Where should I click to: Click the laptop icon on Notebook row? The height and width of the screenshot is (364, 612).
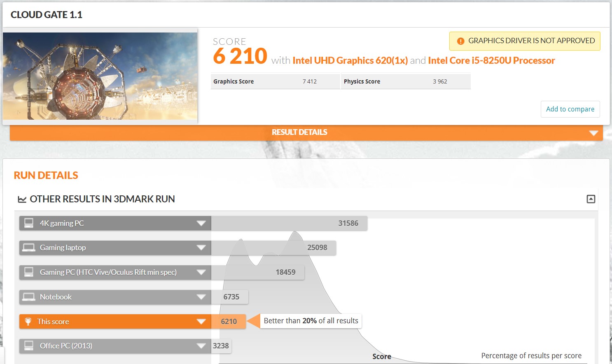point(29,297)
